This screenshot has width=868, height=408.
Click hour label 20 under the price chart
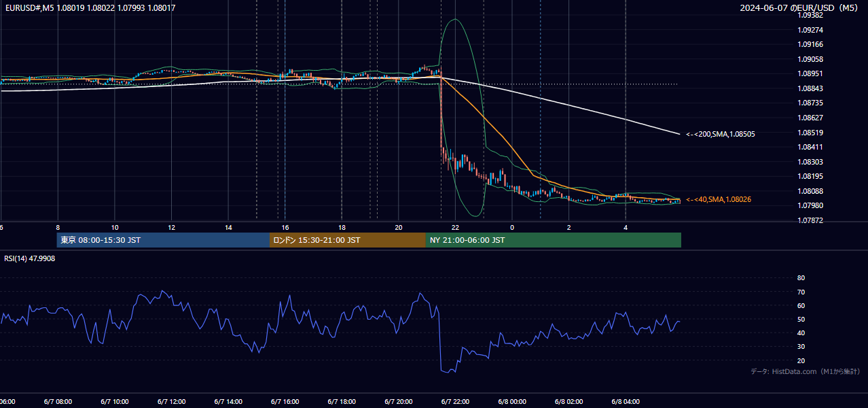399,227
